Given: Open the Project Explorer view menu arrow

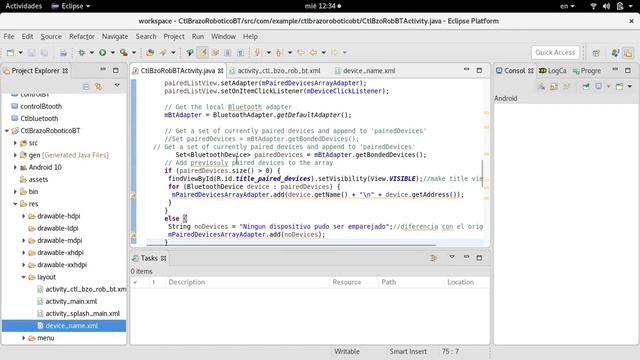Looking at the screenshot, I should (x=117, y=86).
